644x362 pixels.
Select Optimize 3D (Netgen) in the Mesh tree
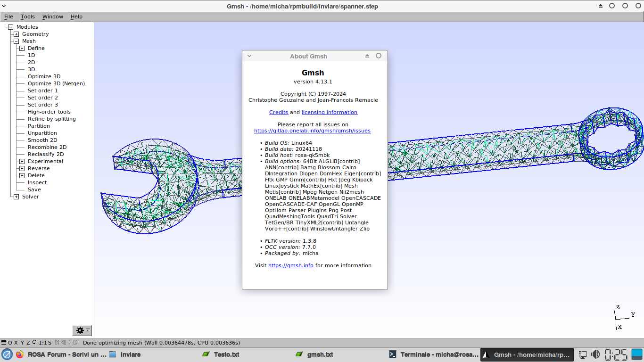56,83
